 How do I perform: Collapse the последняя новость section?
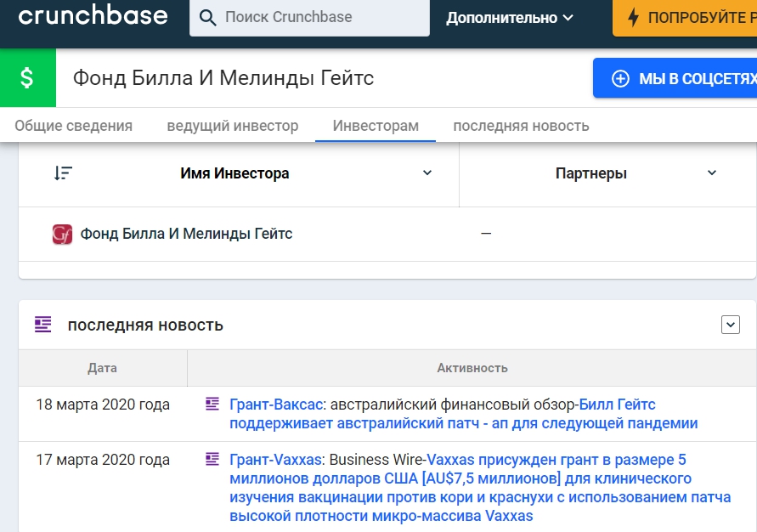pos(731,325)
